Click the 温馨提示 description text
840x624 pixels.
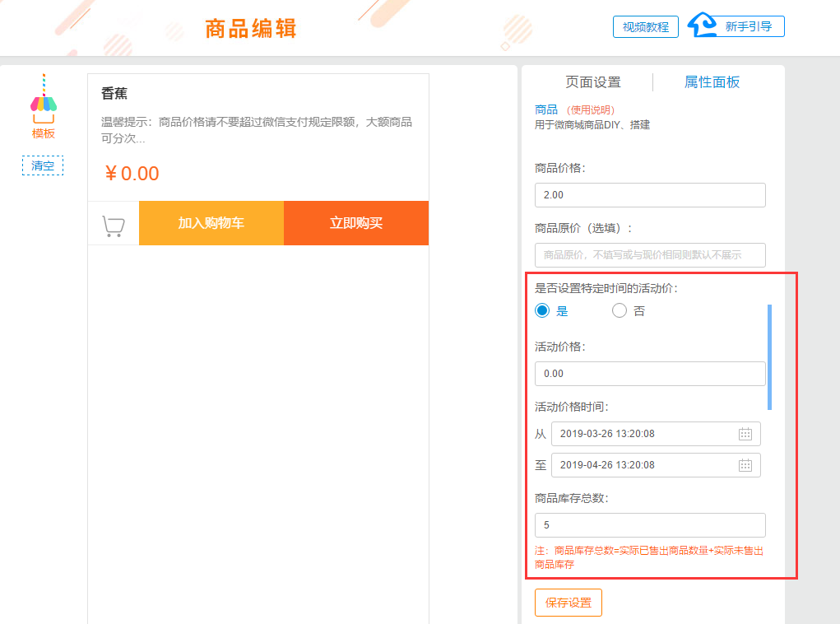(257, 130)
